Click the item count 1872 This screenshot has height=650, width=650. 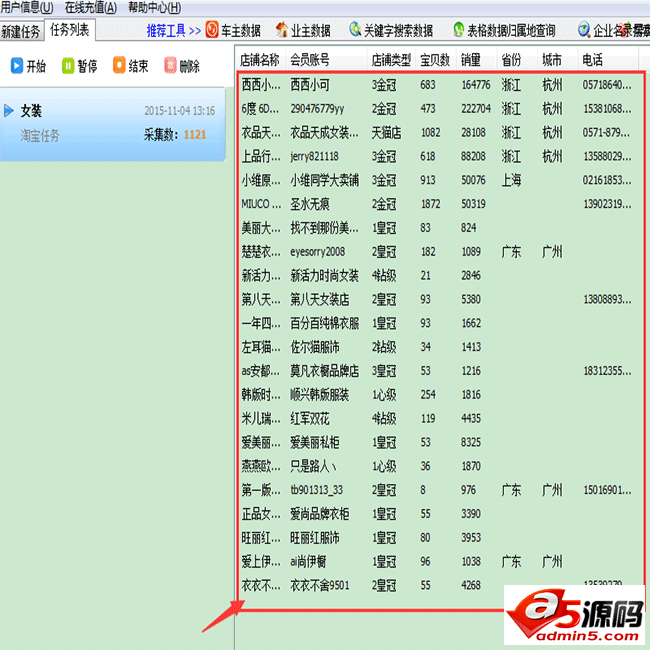[431, 204]
